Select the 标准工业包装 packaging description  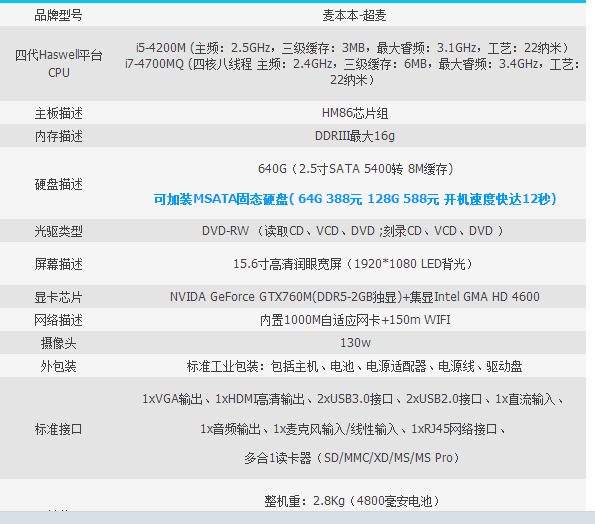coord(354,366)
